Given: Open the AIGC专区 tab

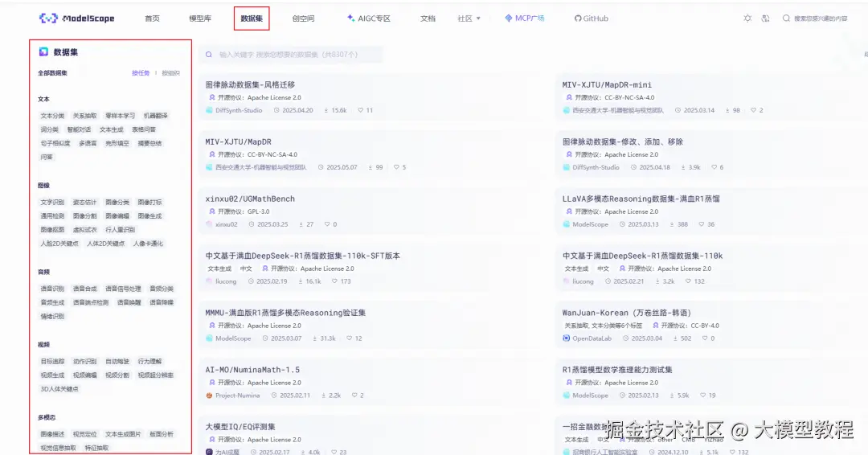Looking at the screenshot, I should point(369,18).
